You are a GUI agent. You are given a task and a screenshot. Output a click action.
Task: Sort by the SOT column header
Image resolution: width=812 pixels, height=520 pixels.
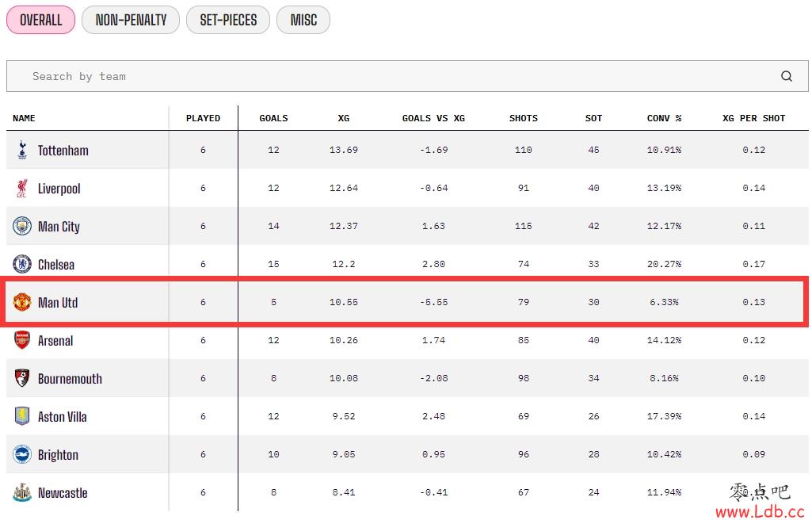click(593, 118)
